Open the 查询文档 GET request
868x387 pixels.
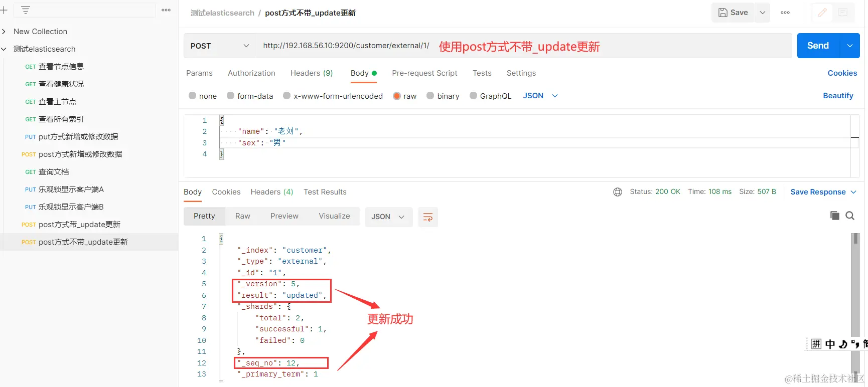tap(53, 172)
